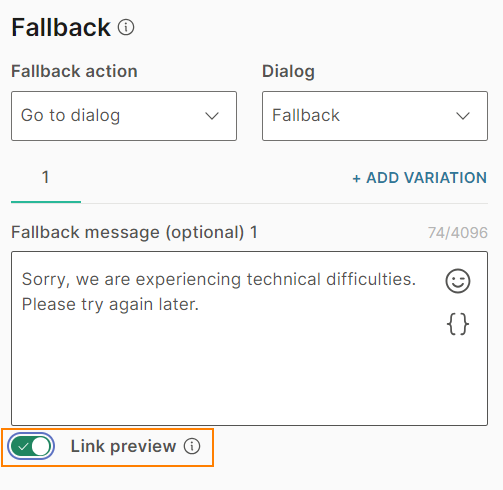The image size is (503, 490).
Task: Click the Link preview label text
Action: pyautogui.click(x=123, y=446)
